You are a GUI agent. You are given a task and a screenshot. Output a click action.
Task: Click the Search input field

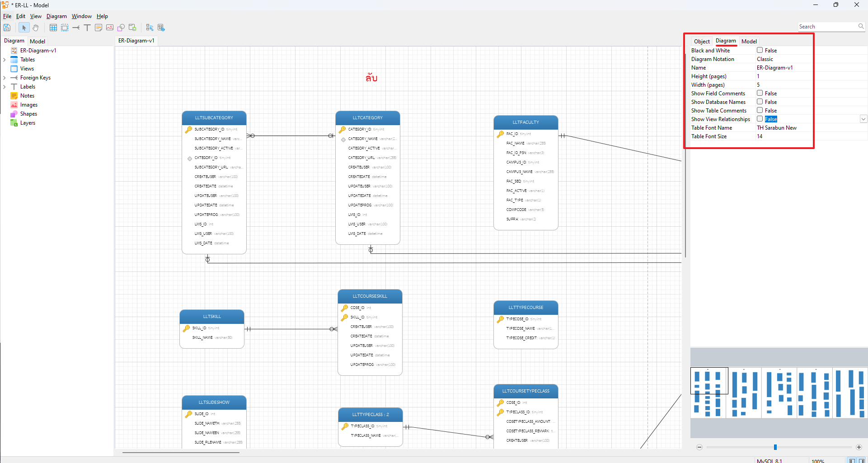click(x=827, y=27)
